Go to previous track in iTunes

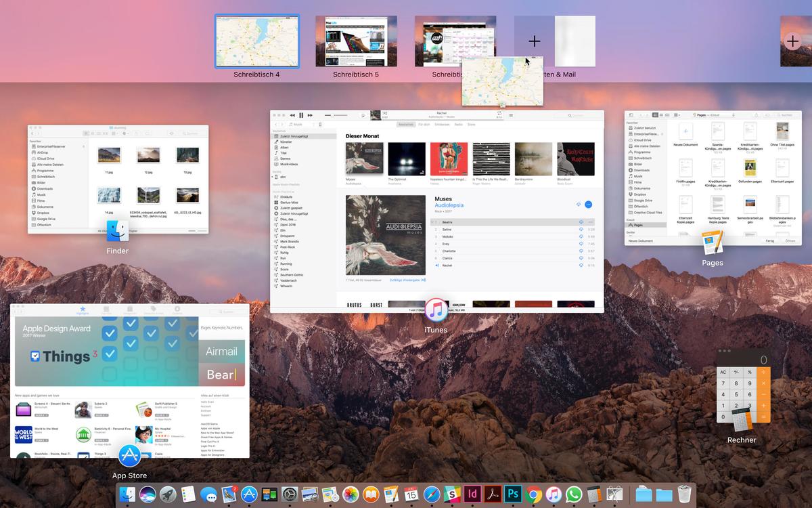pyautogui.click(x=292, y=116)
